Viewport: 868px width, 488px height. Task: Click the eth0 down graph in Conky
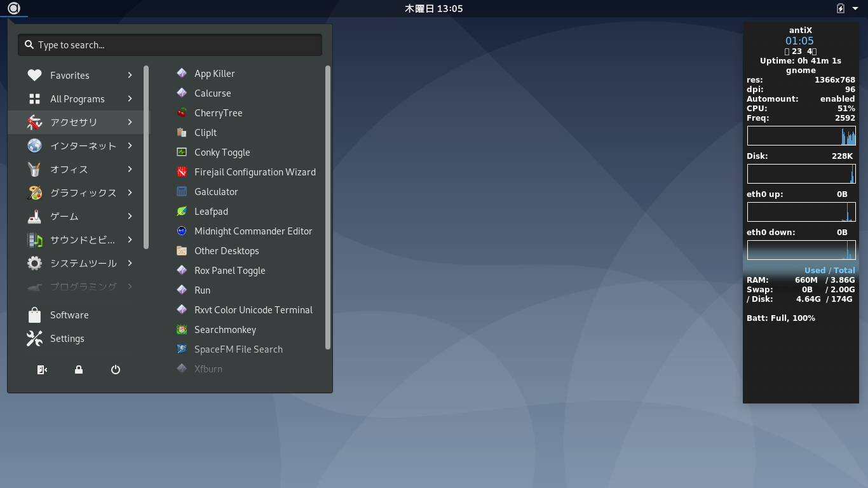click(801, 250)
